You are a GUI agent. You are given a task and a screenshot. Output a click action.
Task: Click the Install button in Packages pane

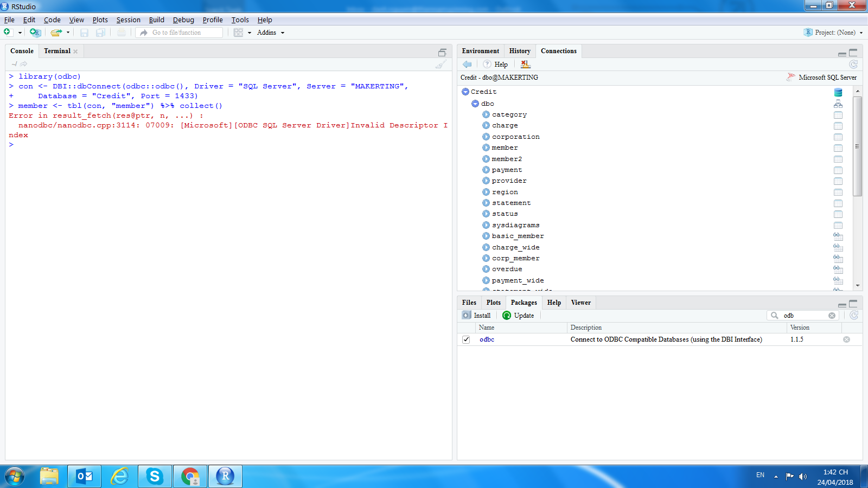(x=476, y=315)
